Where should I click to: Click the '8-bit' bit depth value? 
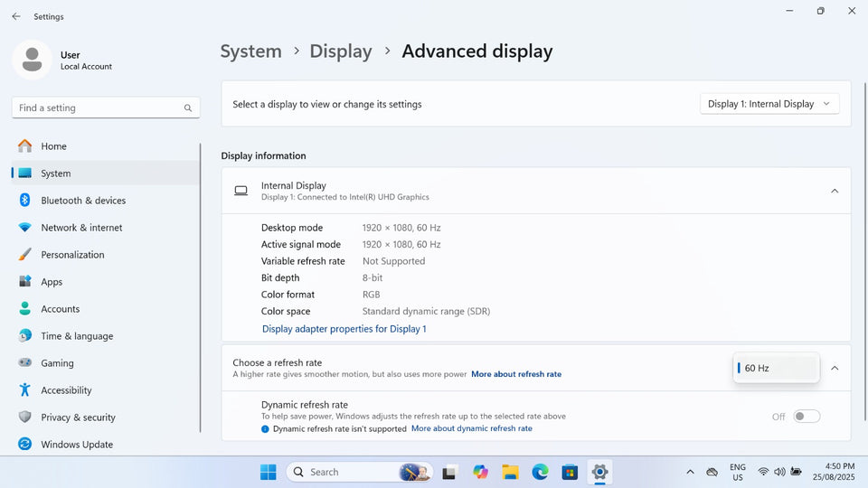tap(373, 277)
